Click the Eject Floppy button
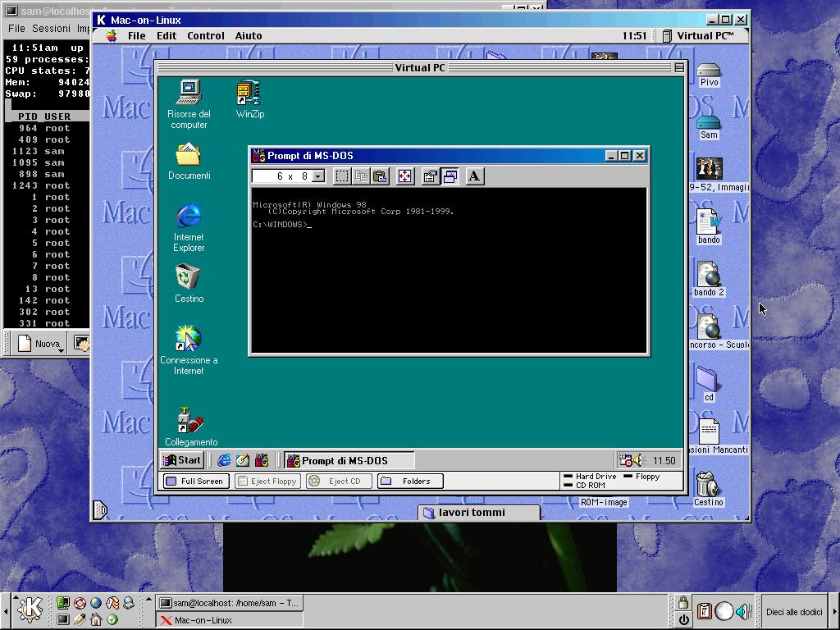The height and width of the screenshot is (630, 840). tap(267, 481)
